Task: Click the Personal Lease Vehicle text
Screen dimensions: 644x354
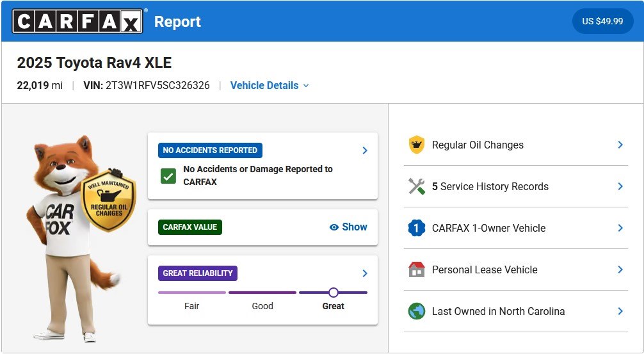Action: tap(485, 270)
